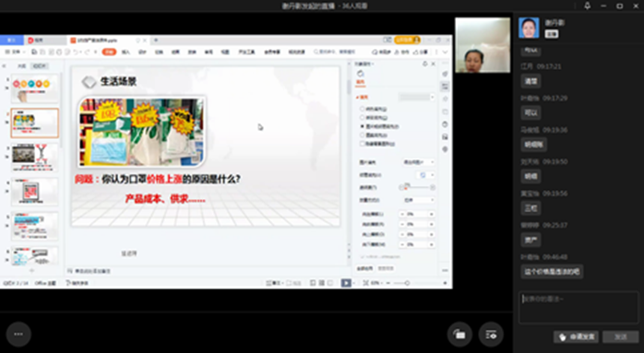Adjust the zoom slider in status bar
Viewport: 644px width, 353px height.
pyautogui.click(x=407, y=283)
